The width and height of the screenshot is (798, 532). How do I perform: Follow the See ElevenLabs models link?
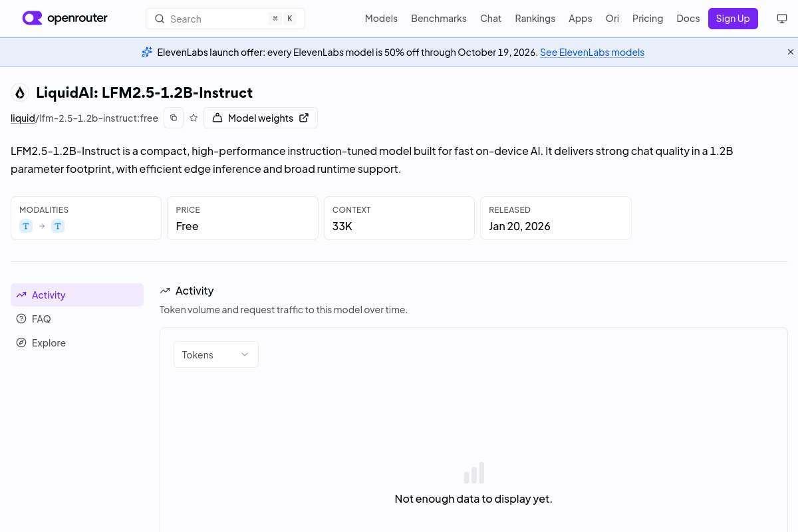point(592,52)
